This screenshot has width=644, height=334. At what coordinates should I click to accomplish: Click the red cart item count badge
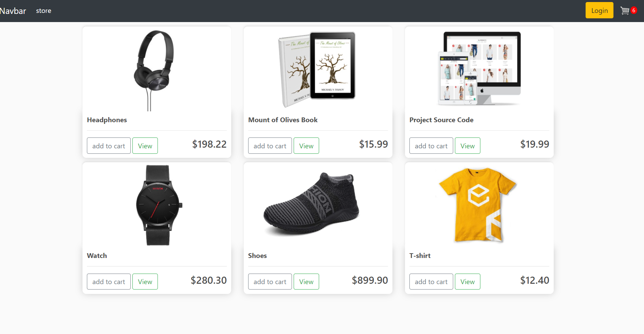coord(633,11)
